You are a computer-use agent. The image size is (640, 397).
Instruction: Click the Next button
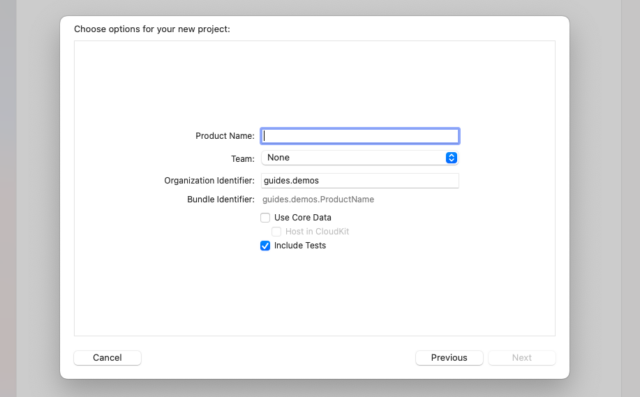[522, 358]
